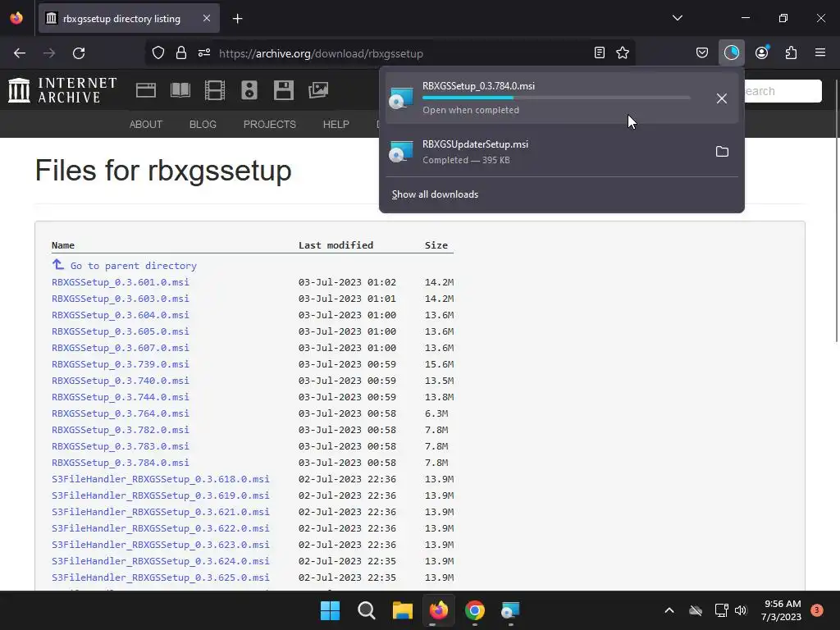Screen dimensions: 840x630
Task: Toggle Reader View icon in address bar
Action: 600,52
